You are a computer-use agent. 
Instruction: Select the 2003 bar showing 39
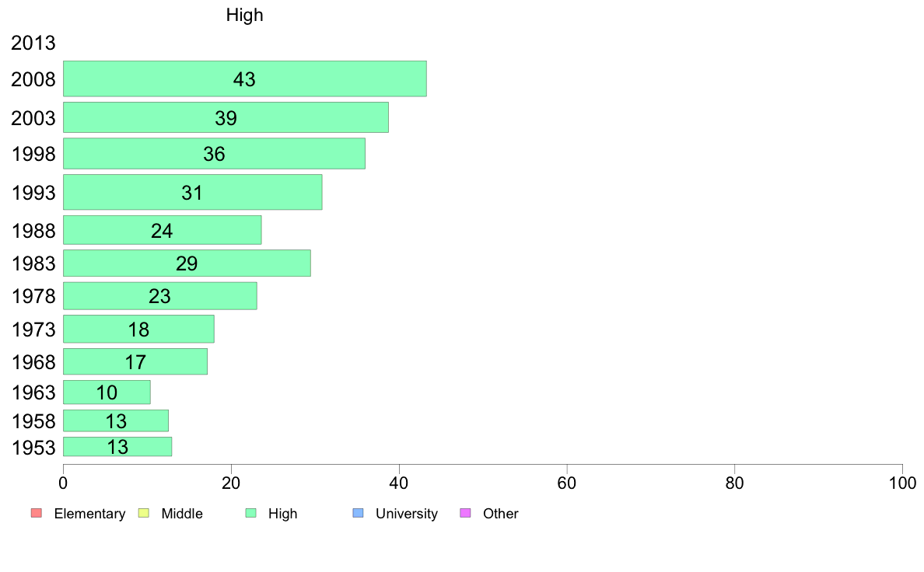[226, 117]
